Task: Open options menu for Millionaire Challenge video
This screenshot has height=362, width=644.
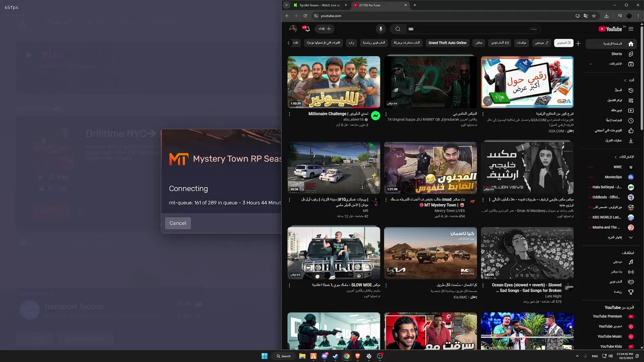Action: 289,114
